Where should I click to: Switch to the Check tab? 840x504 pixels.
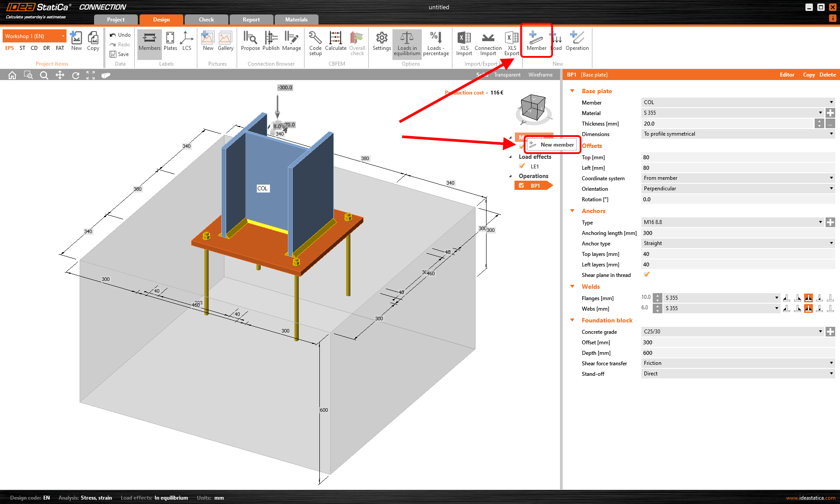(x=206, y=20)
